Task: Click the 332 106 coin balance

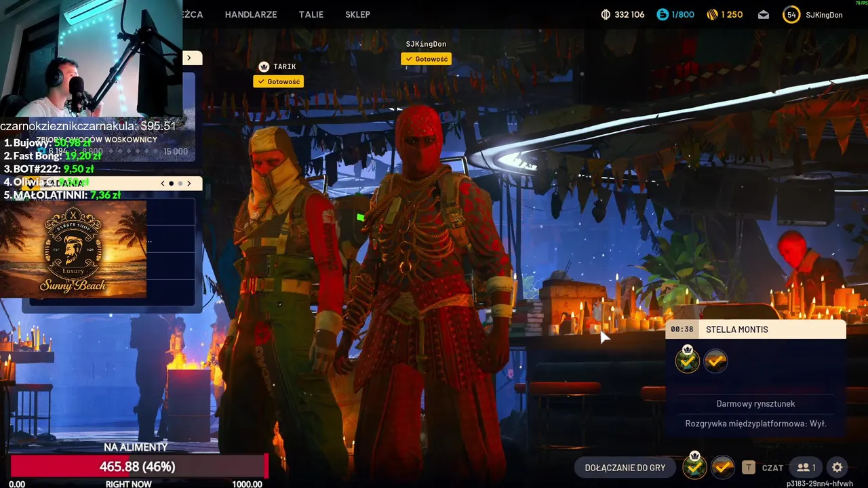Action: 629,14
